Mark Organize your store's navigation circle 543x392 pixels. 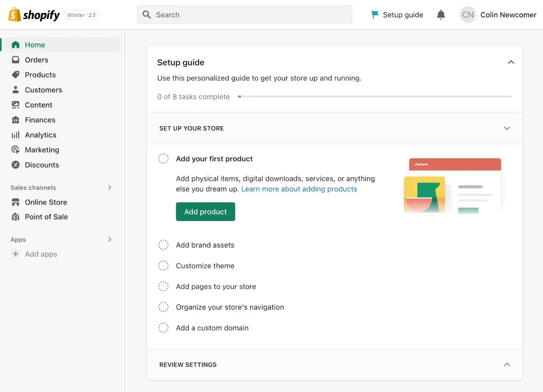(164, 307)
